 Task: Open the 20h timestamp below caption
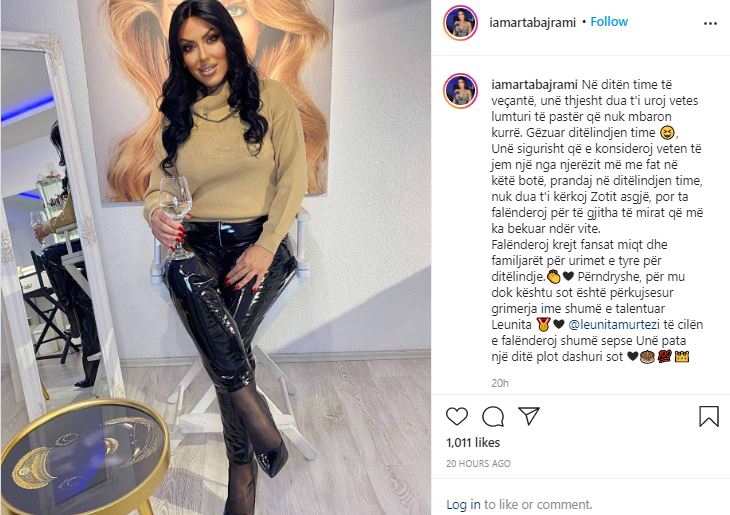coord(500,383)
